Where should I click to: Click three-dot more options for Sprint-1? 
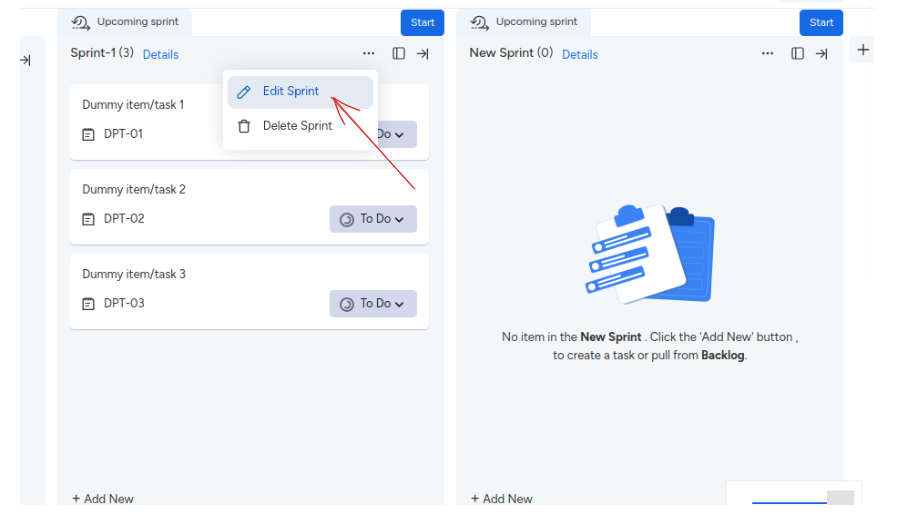click(x=369, y=54)
